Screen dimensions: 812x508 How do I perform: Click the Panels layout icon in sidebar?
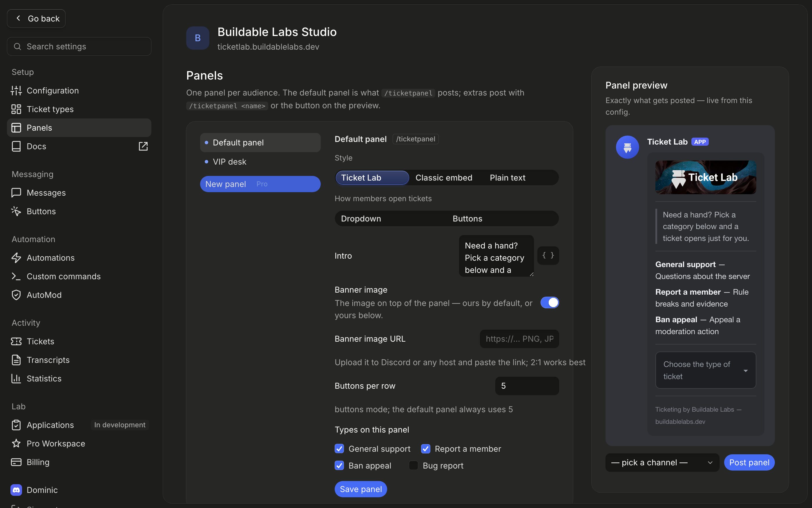coord(16,128)
